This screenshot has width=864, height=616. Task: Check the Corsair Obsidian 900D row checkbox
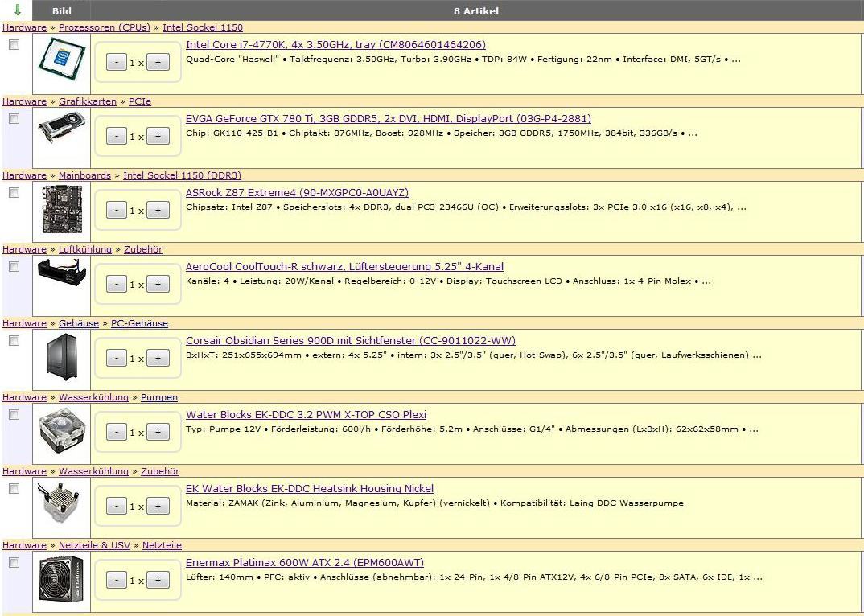point(14,340)
